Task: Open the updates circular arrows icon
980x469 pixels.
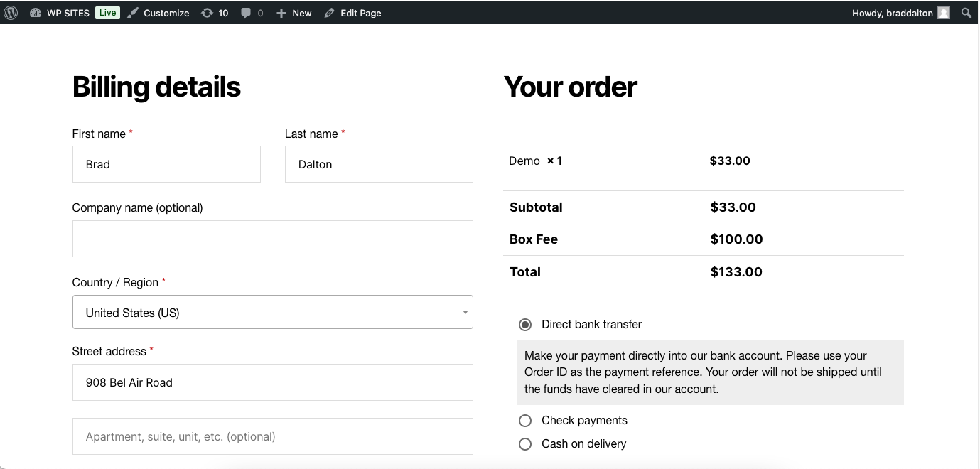Action: pos(207,13)
